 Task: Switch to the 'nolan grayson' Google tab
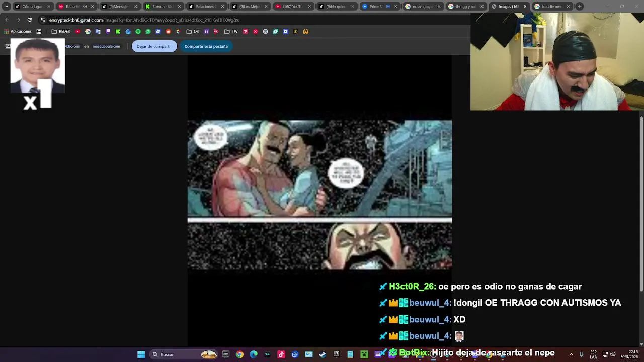[x=422, y=7]
